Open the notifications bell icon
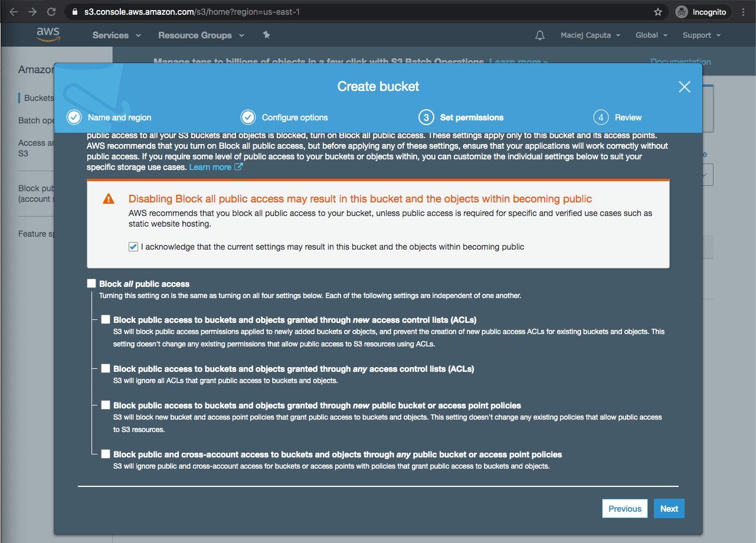756x543 pixels. [x=539, y=35]
